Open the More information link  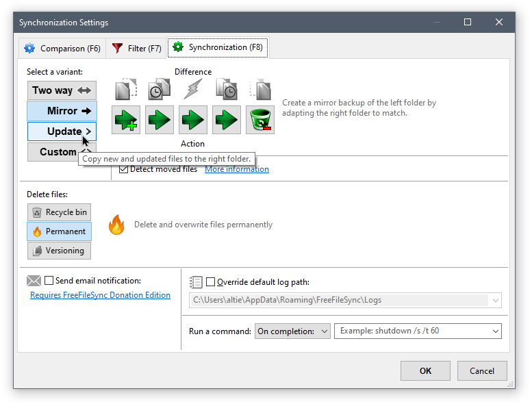coord(237,169)
